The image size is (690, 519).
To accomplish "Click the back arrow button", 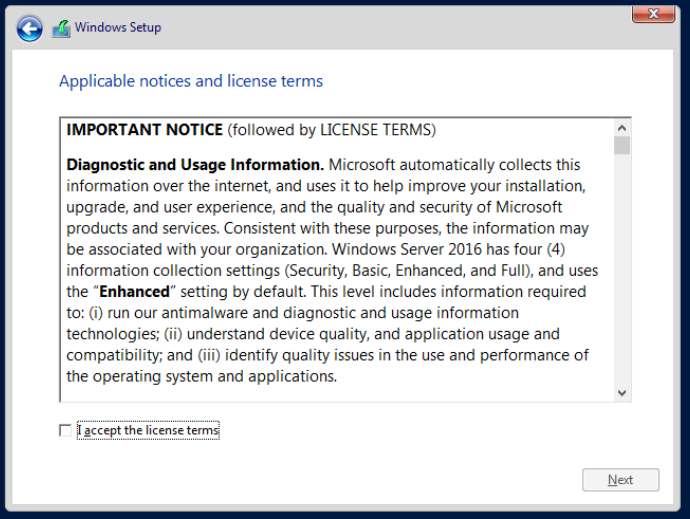I will pyautogui.click(x=30, y=29).
